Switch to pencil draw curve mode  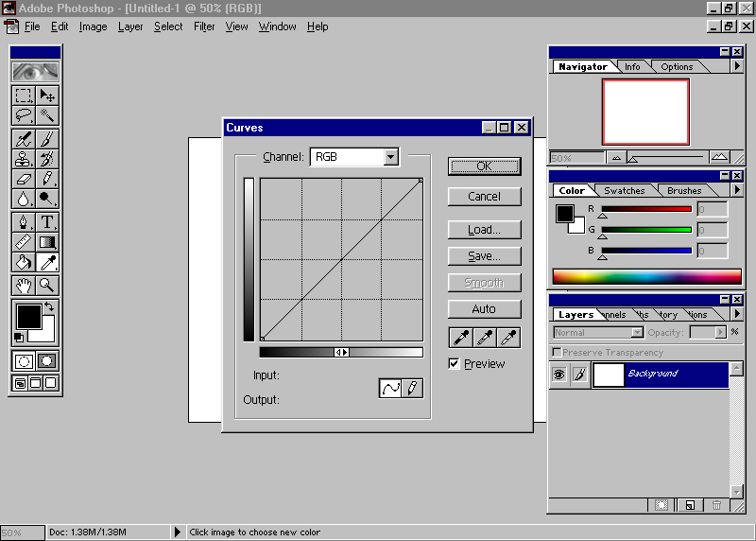[x=412, y=388]
